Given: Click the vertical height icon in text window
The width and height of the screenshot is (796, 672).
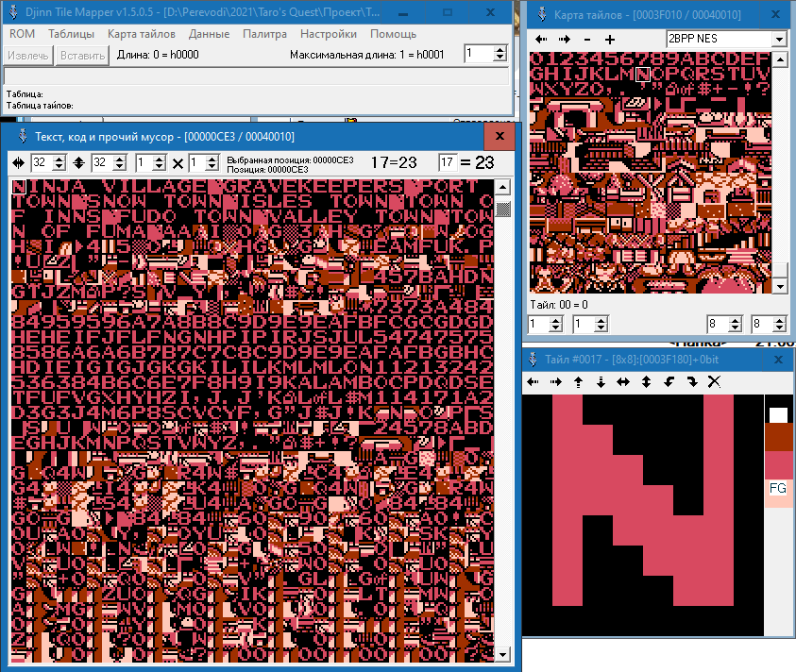Looking at the screenshot, I should (x=78, y=163).
